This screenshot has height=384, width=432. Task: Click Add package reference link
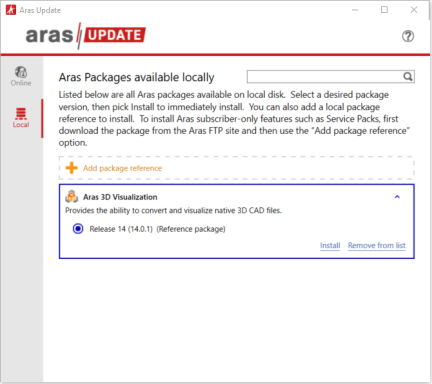(122, 168)
